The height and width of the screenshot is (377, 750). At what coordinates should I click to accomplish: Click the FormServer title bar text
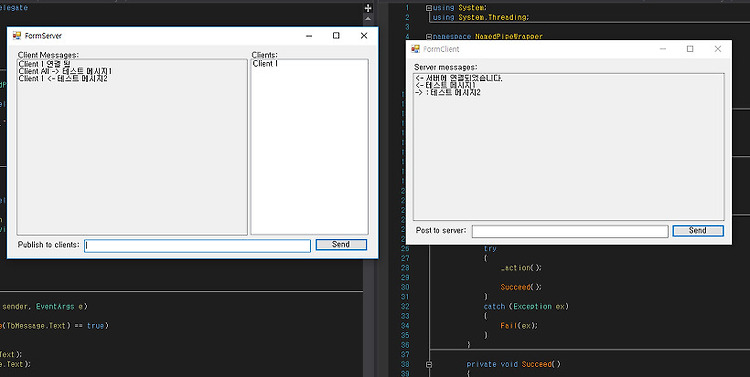point(44,36)
